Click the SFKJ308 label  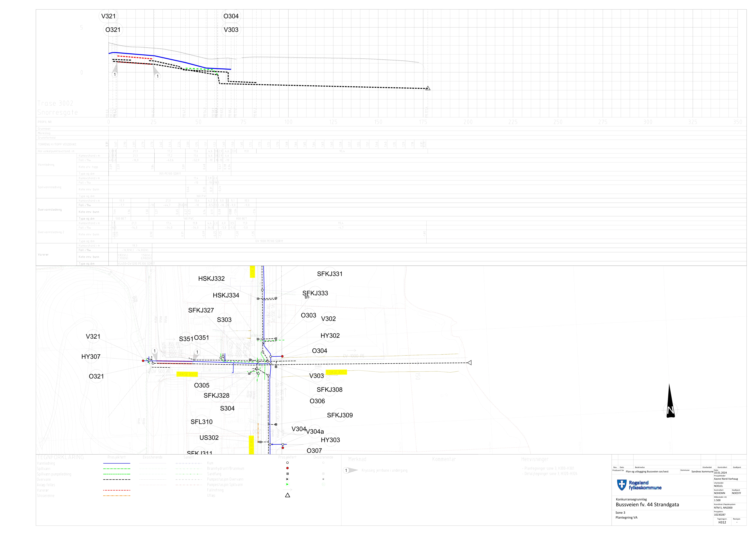tap(330, 390)
